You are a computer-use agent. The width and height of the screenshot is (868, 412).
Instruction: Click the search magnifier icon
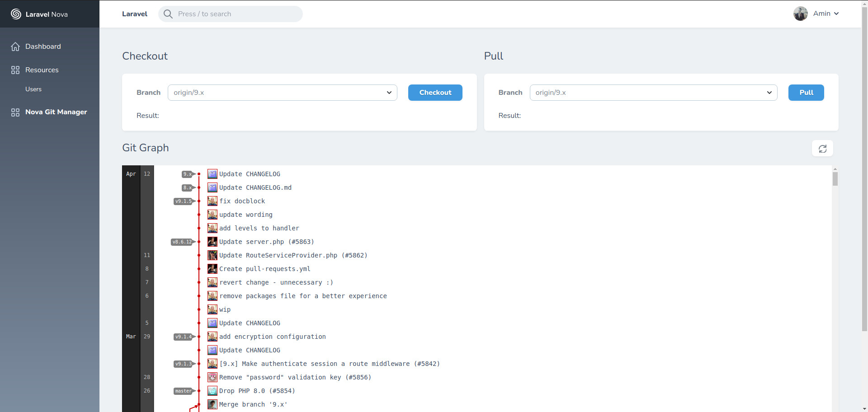168,14
